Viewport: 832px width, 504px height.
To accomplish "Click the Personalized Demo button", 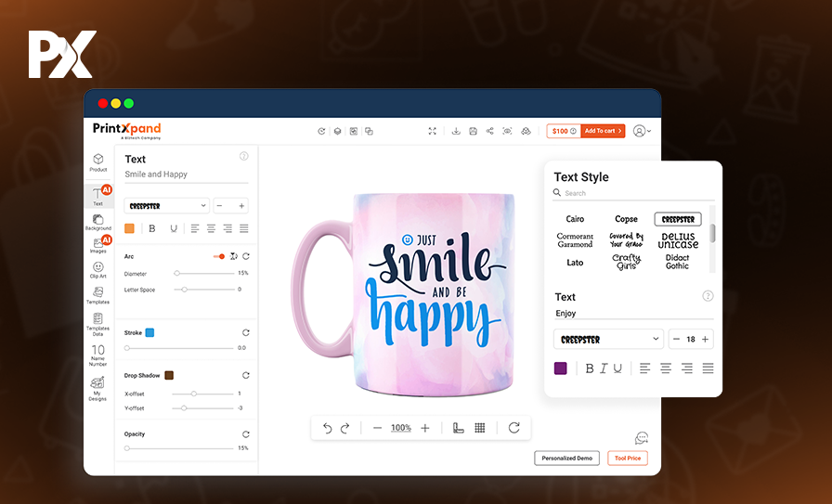I will [x=566, y=458].
